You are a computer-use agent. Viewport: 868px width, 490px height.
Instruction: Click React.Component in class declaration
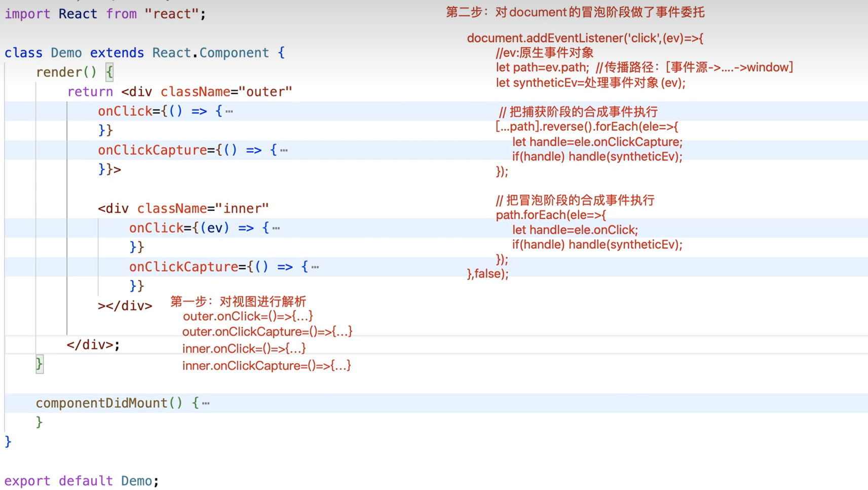click(x=210, y=53)
